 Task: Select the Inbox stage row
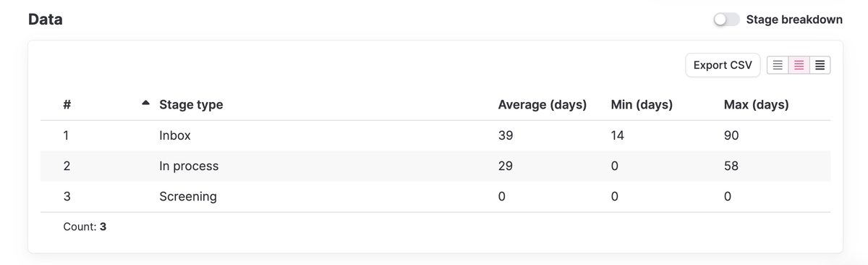pos(435,135)
